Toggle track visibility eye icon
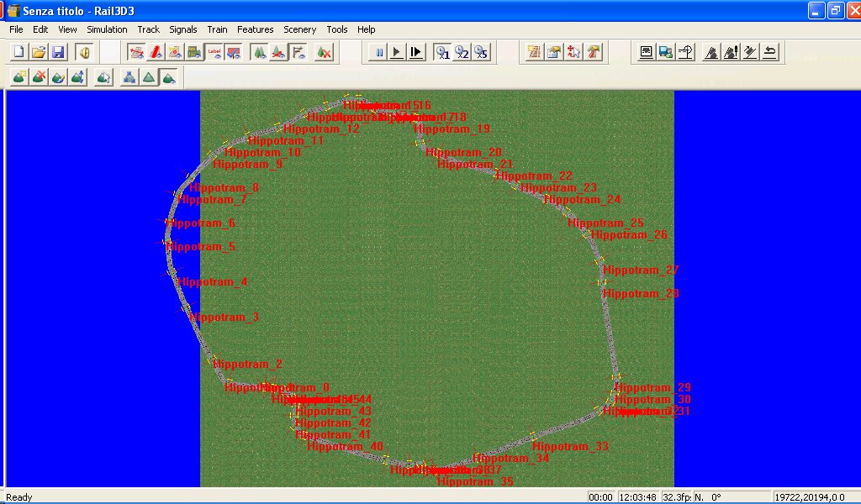The width and height of the screenshot is (861, 504). [136, 52]
